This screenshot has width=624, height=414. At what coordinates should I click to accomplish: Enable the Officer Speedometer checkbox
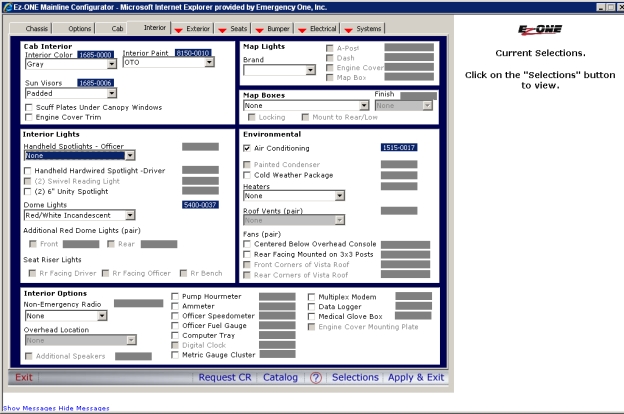[175, 316]
